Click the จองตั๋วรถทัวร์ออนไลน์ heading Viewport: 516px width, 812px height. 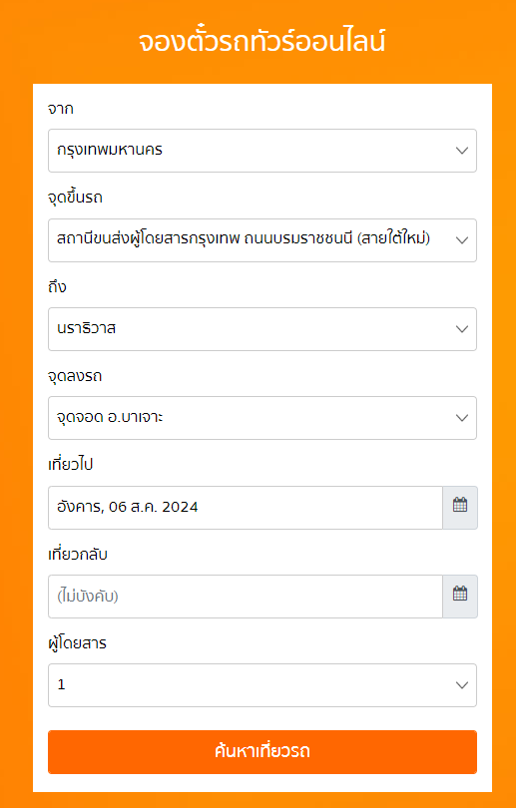point(261,42)
